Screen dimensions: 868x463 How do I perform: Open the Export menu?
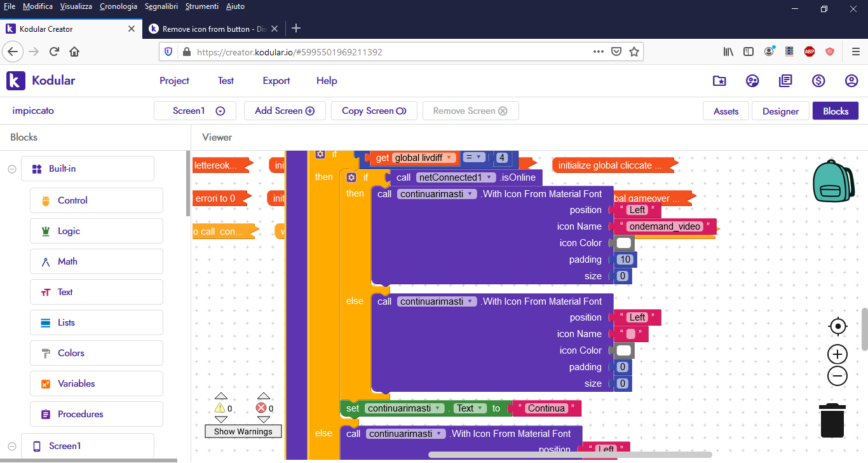point(276,81)
